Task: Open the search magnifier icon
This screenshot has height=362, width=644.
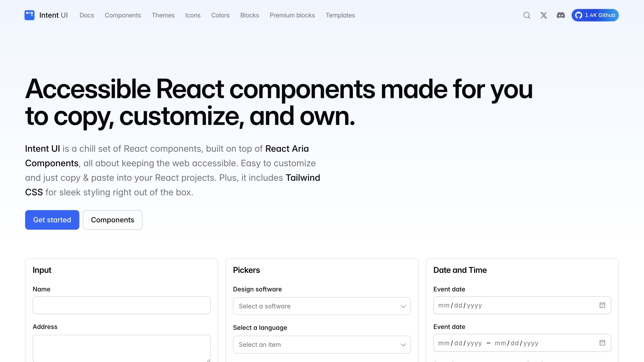Action: (527, 15)
